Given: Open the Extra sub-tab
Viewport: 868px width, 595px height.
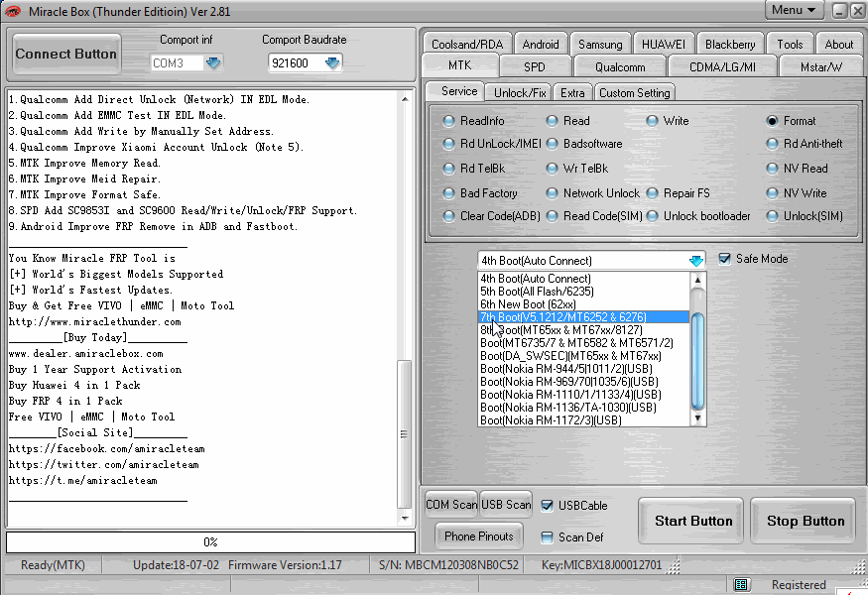Looking at the screenshot, I should tap(572, 93).
